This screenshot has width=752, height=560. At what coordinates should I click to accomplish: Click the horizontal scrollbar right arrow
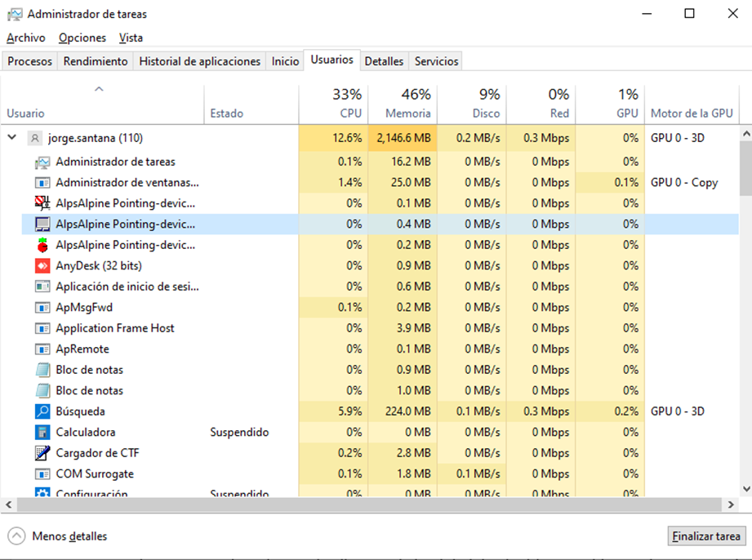coord(731,505)
